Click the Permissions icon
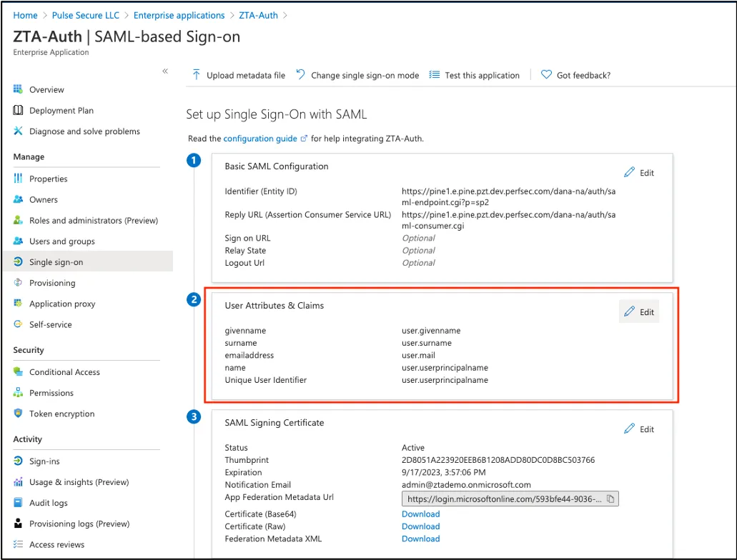This screenshot has width=737, height=560. click(18, 392)
